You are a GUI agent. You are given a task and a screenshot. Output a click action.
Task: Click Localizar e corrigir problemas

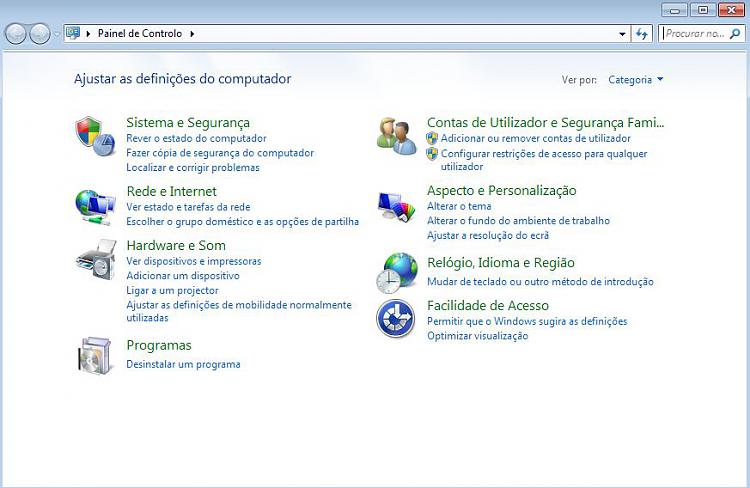click(x=193, y=167)
